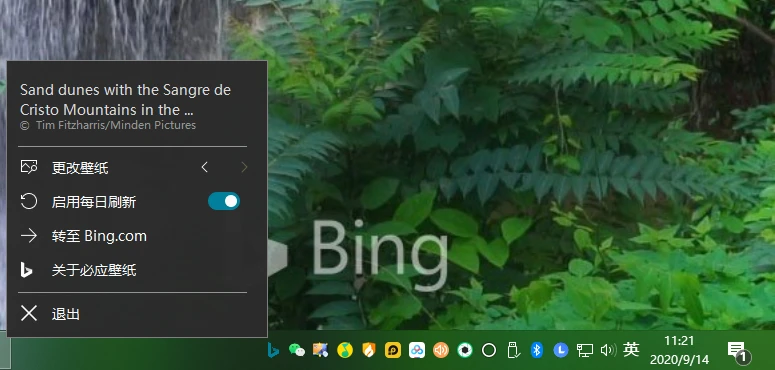Show the previous wallpaper using the left chevron
The height and width of the screenshot is (370, 775).
click(205, 167)
